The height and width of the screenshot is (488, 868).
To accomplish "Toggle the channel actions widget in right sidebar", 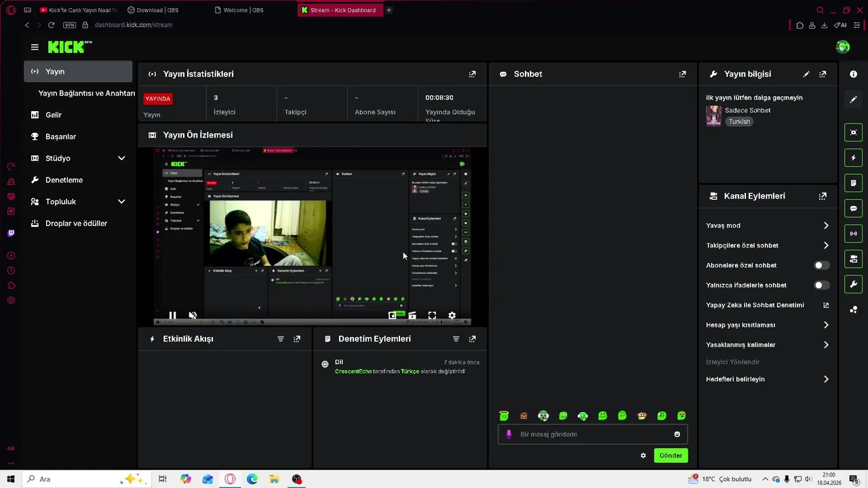I will [x=854, y=259].
